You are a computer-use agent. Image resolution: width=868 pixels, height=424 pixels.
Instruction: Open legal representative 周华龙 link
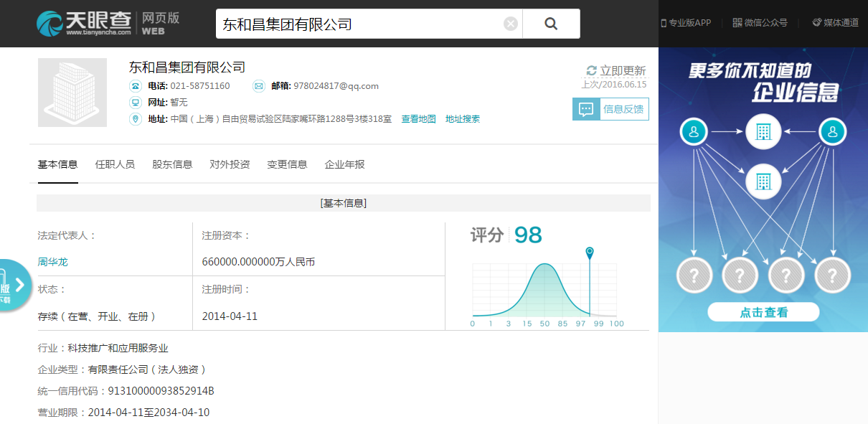(x=52, y=262)
